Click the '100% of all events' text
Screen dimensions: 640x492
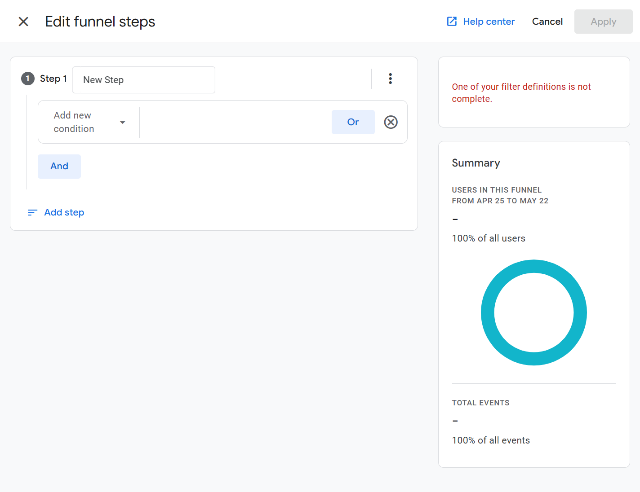click(x=491, y=440)
